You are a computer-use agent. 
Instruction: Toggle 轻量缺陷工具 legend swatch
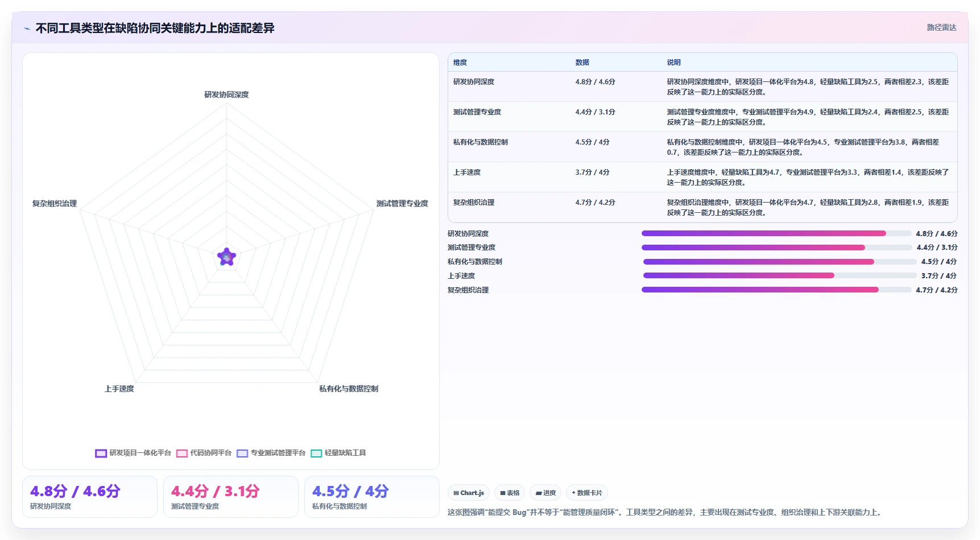coord(316,454)
